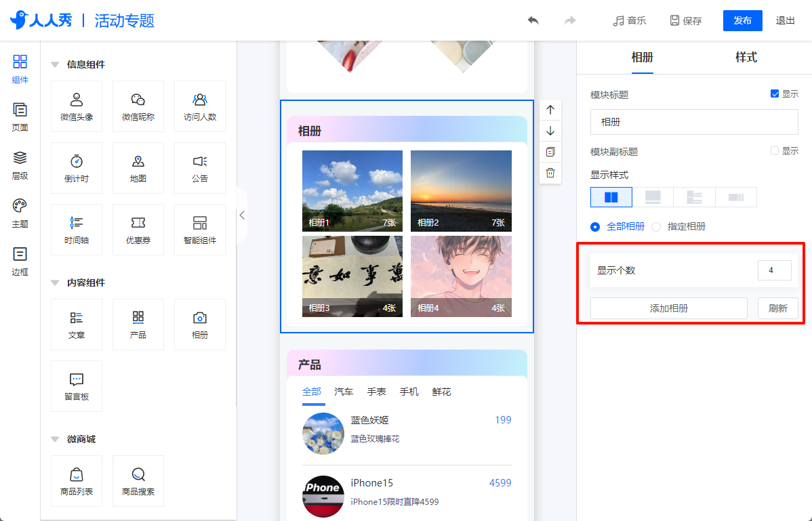Screen dimensions: 812x521
Task: Open the 主题 theme sidebar tab
Action: click(x=20, y=213)
